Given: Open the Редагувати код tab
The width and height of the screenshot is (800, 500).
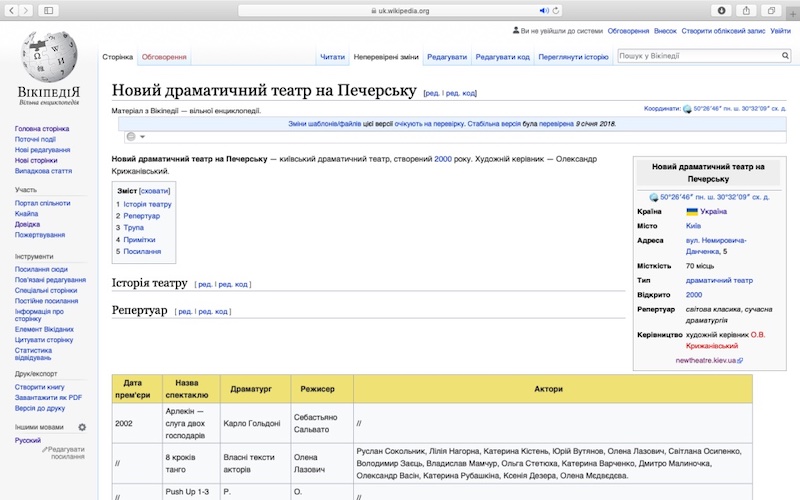Looking at the screenshot, I should [x=503, y=57].
